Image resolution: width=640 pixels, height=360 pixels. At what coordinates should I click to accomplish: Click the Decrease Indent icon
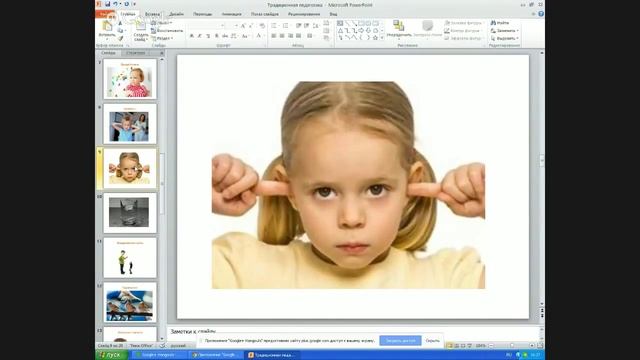(x=298, y=26)
